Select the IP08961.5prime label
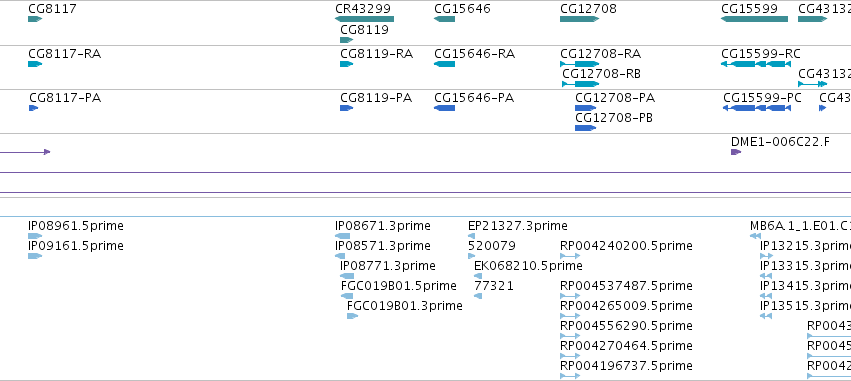Screen dimensions: 851x381 76,226
